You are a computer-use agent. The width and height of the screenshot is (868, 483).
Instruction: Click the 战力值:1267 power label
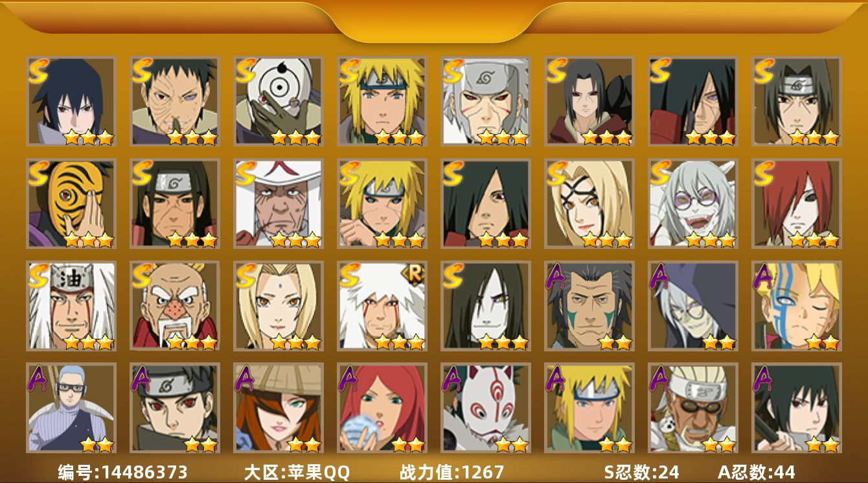pos(451,472)
